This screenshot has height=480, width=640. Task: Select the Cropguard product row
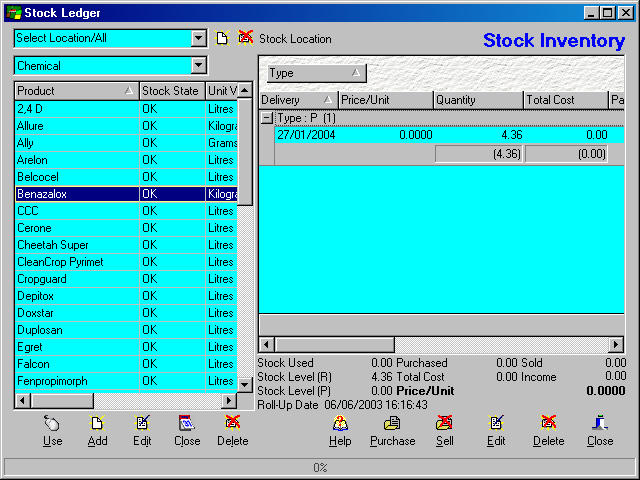click(x=126, y=279)
